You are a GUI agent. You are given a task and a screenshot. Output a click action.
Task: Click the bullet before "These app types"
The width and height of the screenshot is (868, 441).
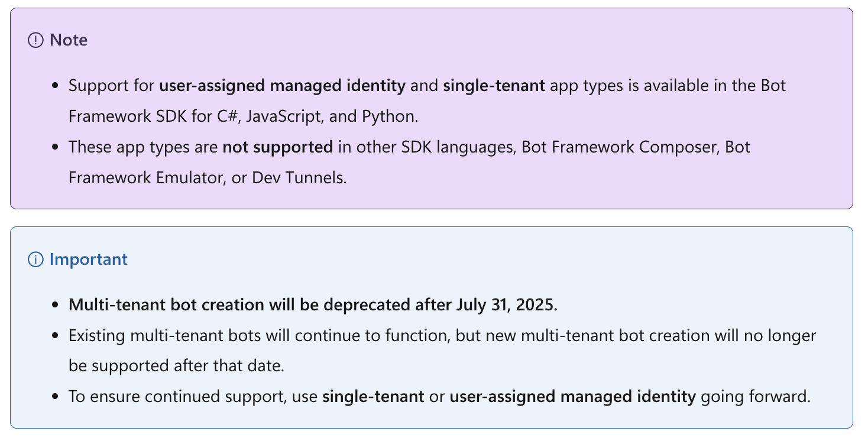pos(55,147)
